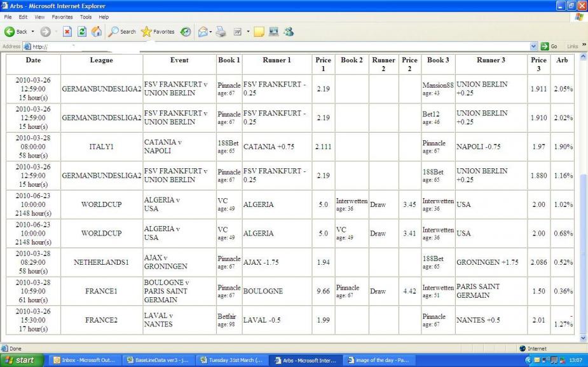
Task: Select the Mansion88 bookmaker cell
Action: pyautogui.click(x=438, y=89)
